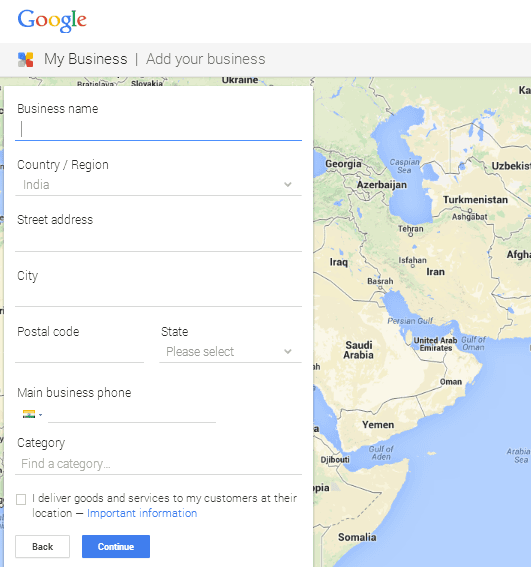Focus the Business name input field
Screen dimensions: 531x567
pyautogui.click(x=158, y=130)
